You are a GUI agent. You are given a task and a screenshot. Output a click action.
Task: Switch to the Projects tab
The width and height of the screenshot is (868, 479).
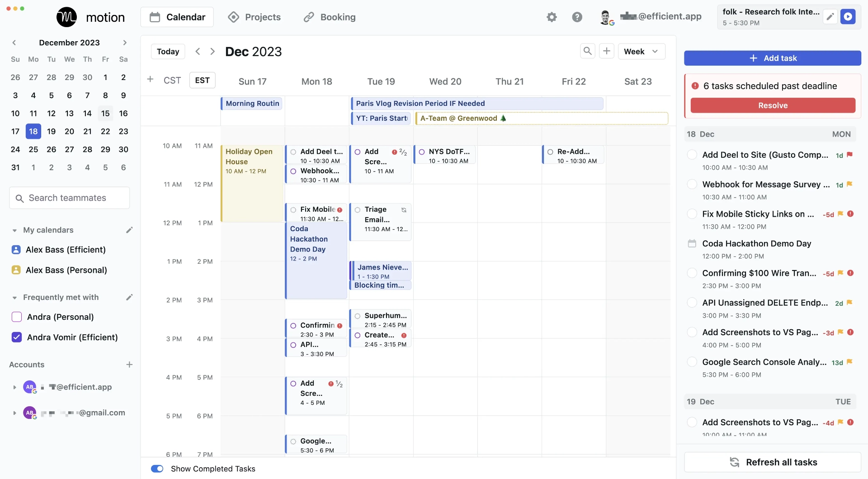point(255,17)
